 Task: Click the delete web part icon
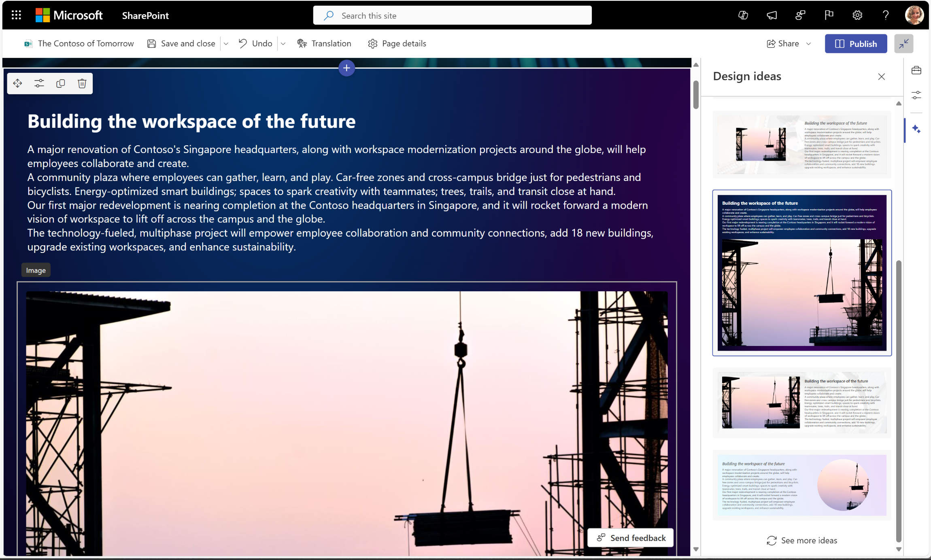[x=83, y=83]
